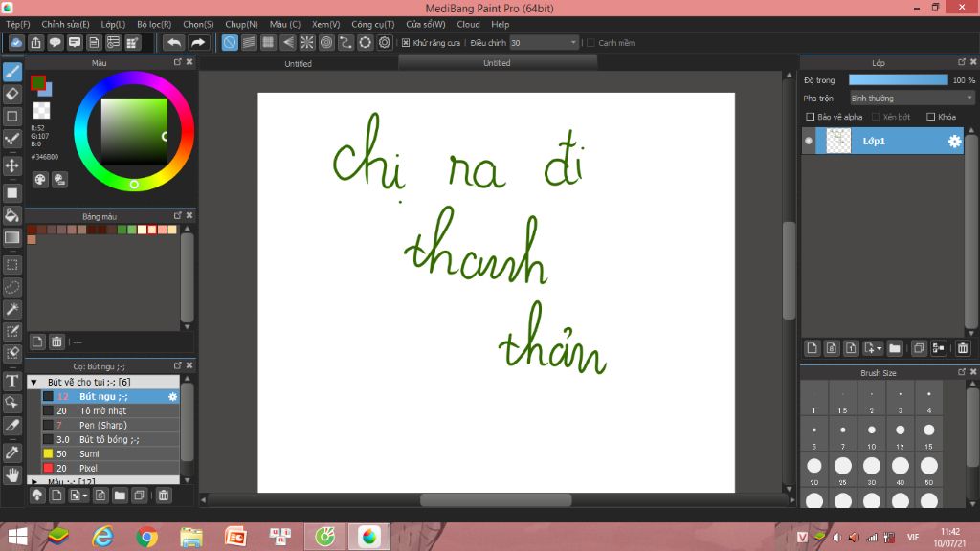
Task: Select the Eraser tool
Action: (11, 95)
